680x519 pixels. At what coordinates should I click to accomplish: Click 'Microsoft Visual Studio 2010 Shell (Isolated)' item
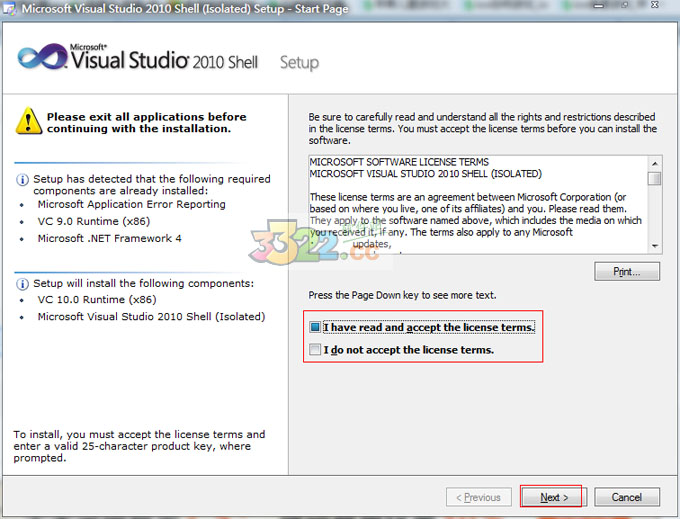[151, 317]
